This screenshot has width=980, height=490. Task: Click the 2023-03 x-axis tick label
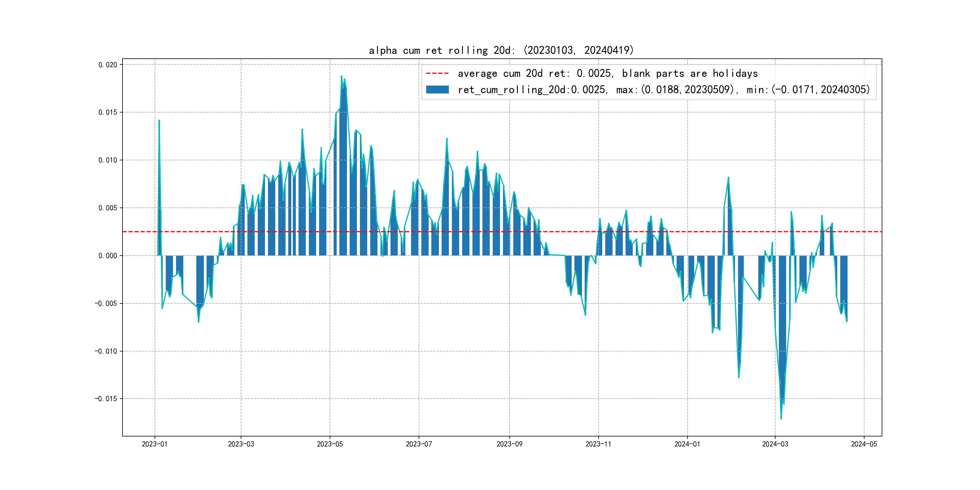tap(241, 444)
